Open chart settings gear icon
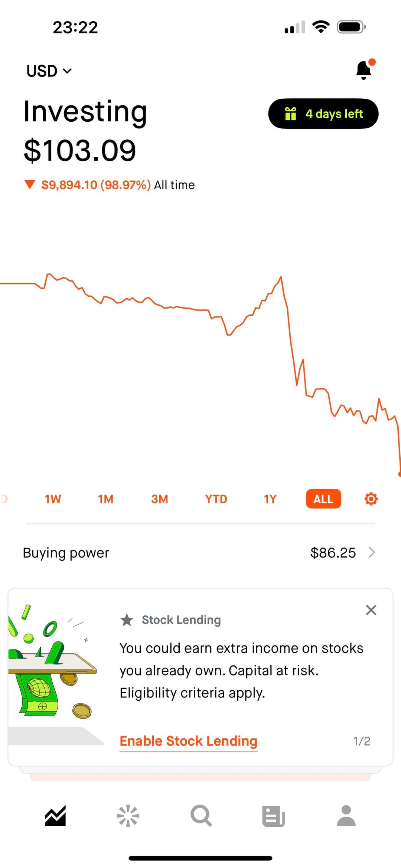This screenshot has height=868, width=401. coord(371,499)
